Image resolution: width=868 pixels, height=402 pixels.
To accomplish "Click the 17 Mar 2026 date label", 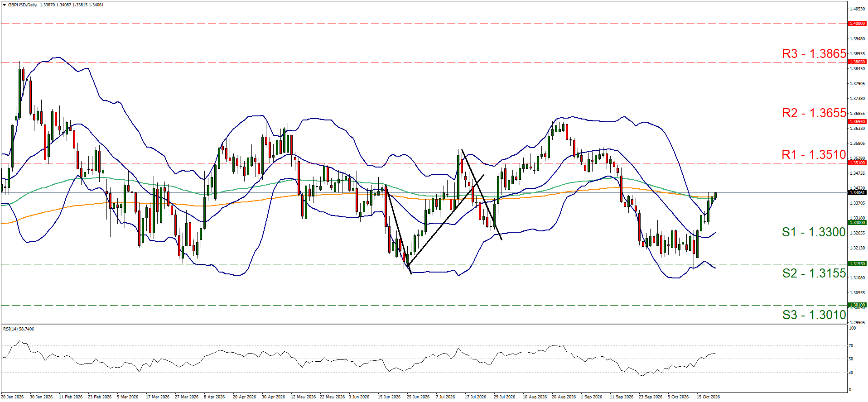I will tap(158, 397).
